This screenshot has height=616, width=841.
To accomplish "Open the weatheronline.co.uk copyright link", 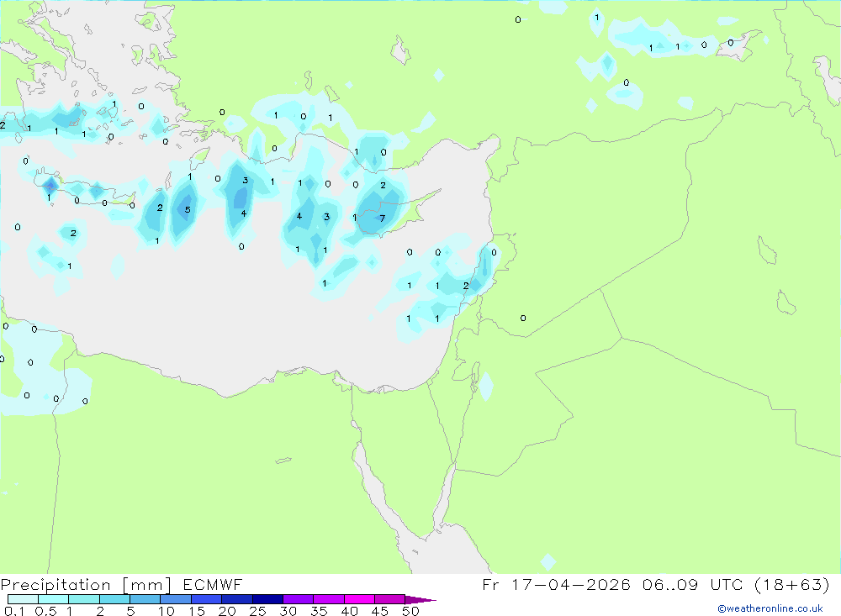I will pos(770,608).
